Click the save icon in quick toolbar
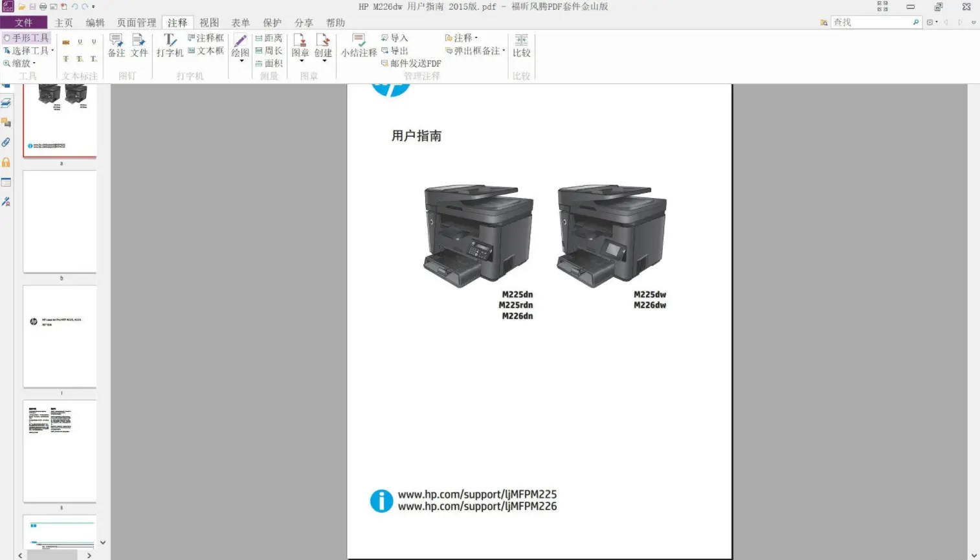This screenshot has height=560, width=980. pos(32,6)
